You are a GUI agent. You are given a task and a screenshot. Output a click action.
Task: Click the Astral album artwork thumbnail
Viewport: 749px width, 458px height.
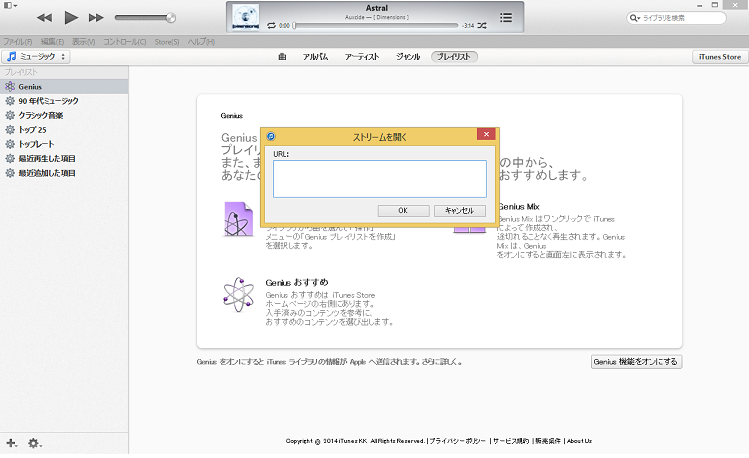pyautogui.click(x=246, y=17)
